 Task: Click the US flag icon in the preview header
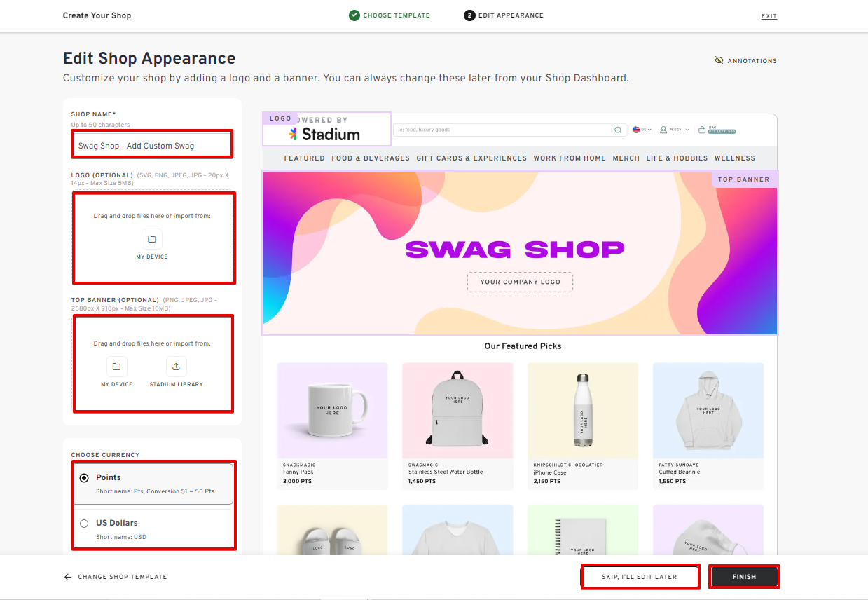tap(635, 129)
